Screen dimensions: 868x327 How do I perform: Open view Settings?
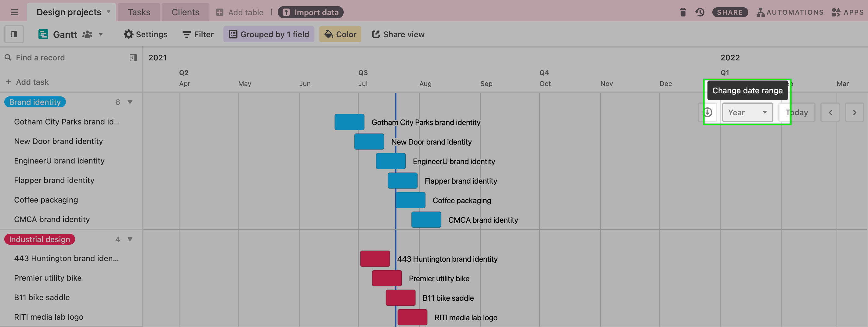pos(146,34)
